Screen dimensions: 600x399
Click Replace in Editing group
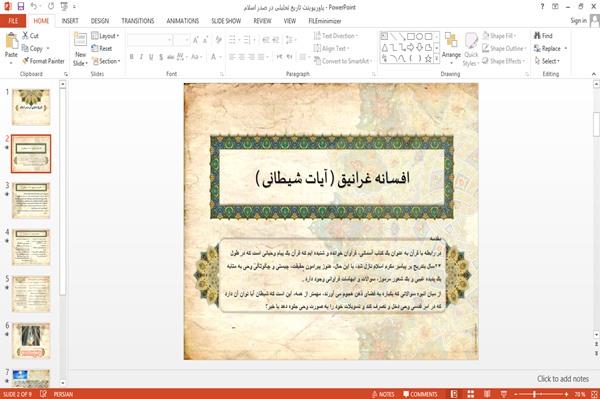(550, 49)
